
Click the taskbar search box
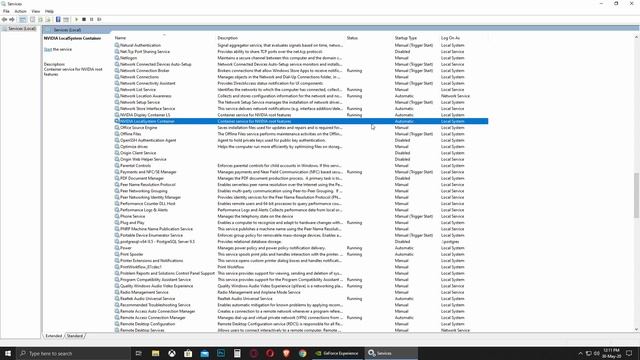click(73, 353)
